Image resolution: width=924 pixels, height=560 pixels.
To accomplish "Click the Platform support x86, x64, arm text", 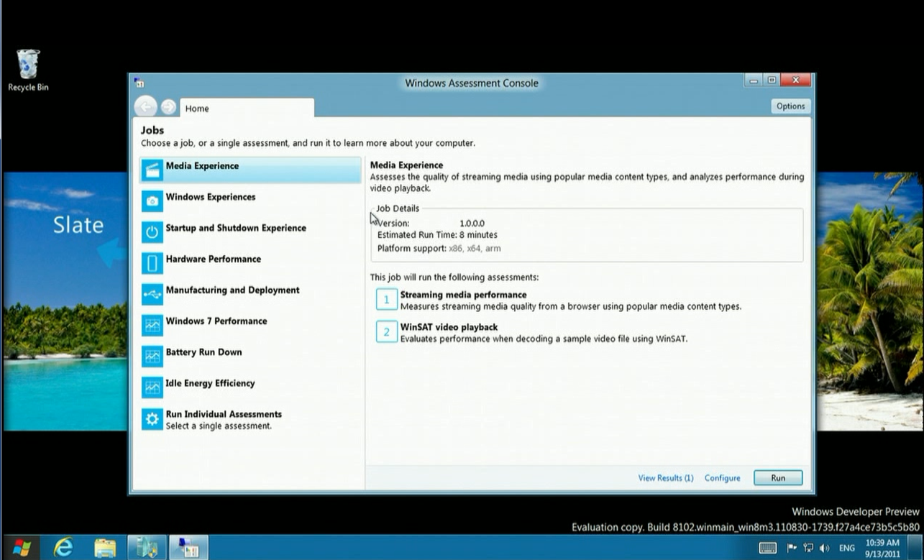I will click(x=439, y=249).
